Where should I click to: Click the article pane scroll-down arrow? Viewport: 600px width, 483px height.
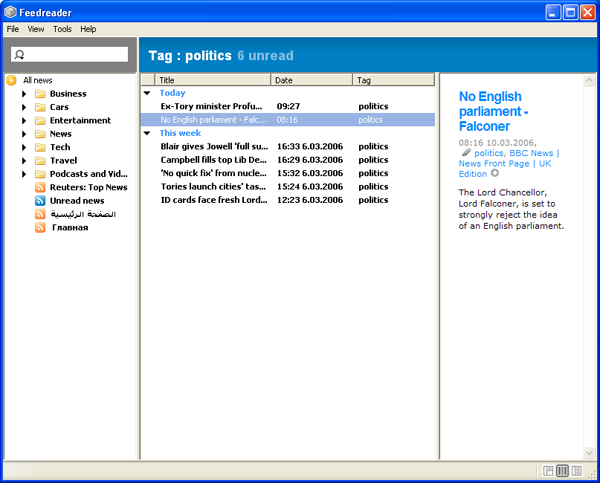point(589,454)
